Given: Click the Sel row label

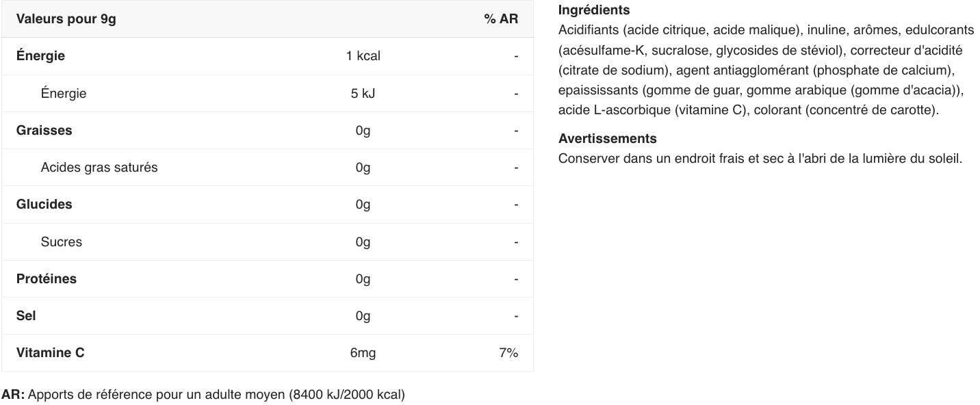Looking at the screenshot, I should [26, 315].
